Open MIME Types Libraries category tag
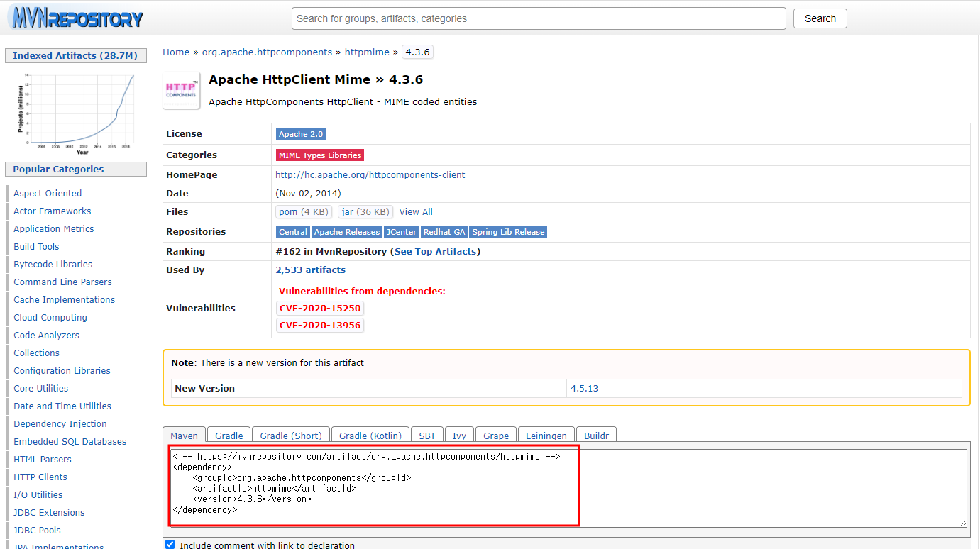The width and height of the screenshot is (980, 549). tap(320, 155)
